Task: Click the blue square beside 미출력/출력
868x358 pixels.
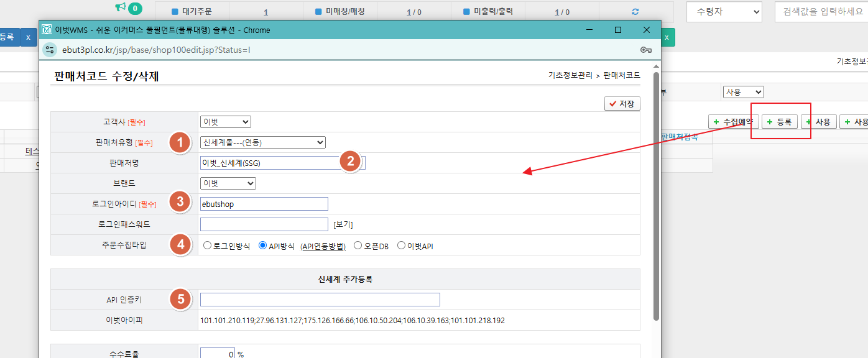Action: [466, 11]
